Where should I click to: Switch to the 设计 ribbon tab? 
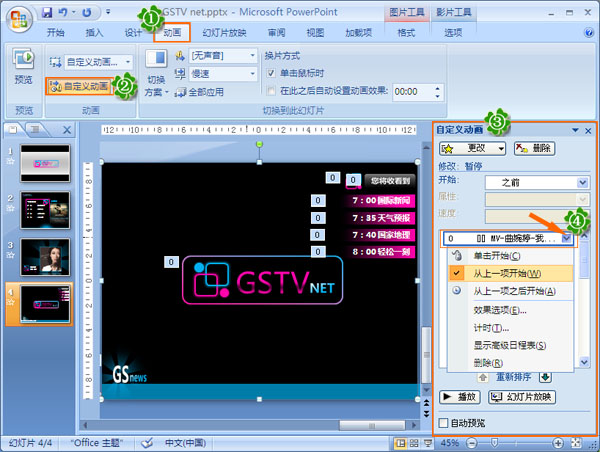tap(133, 33)
